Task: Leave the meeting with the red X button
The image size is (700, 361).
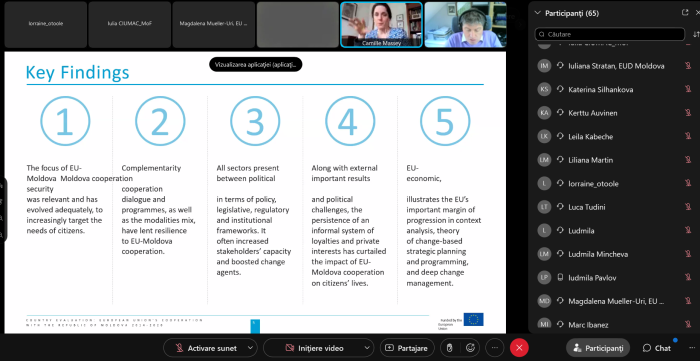Action: pyautogui.click(x=519, y=348)
